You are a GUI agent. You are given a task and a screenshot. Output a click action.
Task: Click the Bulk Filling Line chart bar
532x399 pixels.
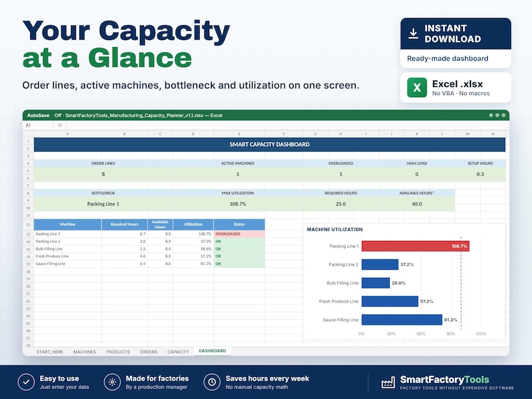[x=376, y=283]
